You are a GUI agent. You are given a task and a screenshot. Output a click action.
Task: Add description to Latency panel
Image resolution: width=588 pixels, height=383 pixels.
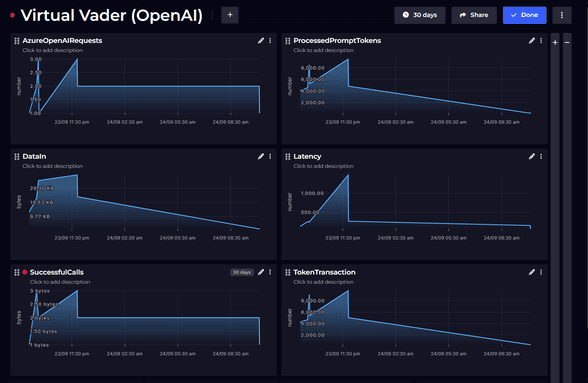coord(324,166)
